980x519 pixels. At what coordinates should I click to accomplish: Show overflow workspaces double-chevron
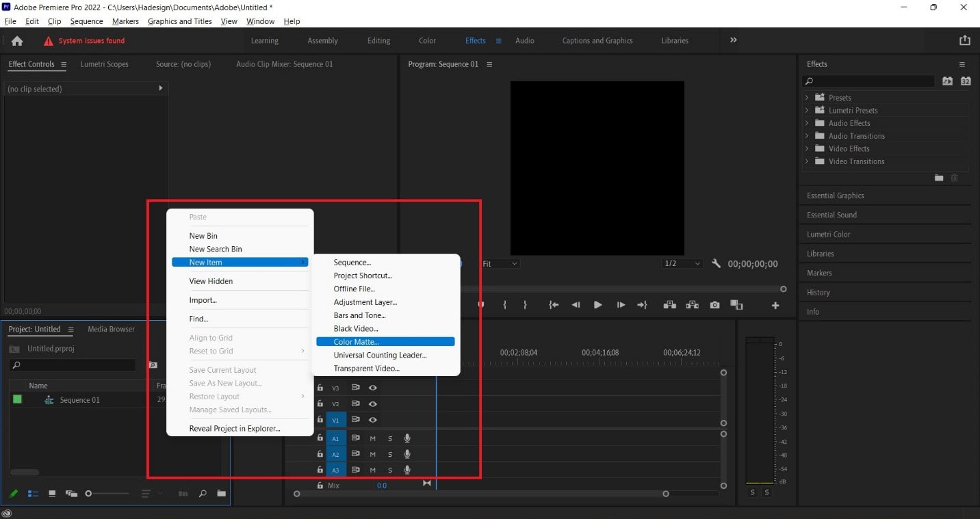(733, 40)
